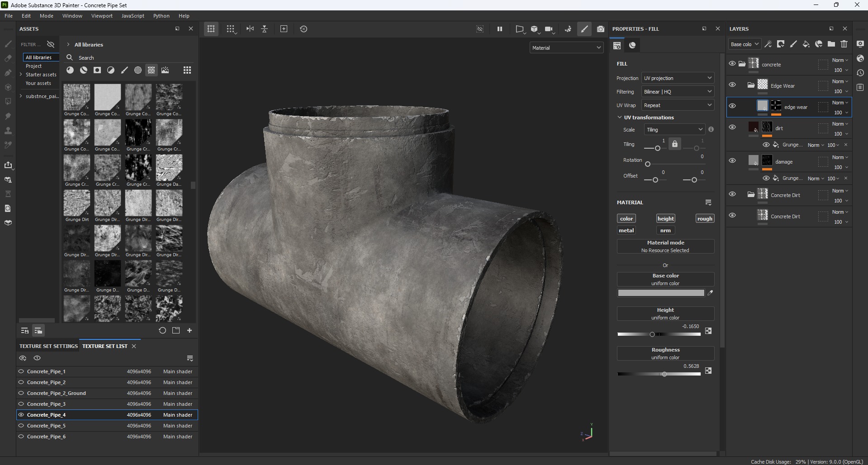The image size is (868, 465).
Task: Switch to the material sphere properties tab
Action: [632, 45]
